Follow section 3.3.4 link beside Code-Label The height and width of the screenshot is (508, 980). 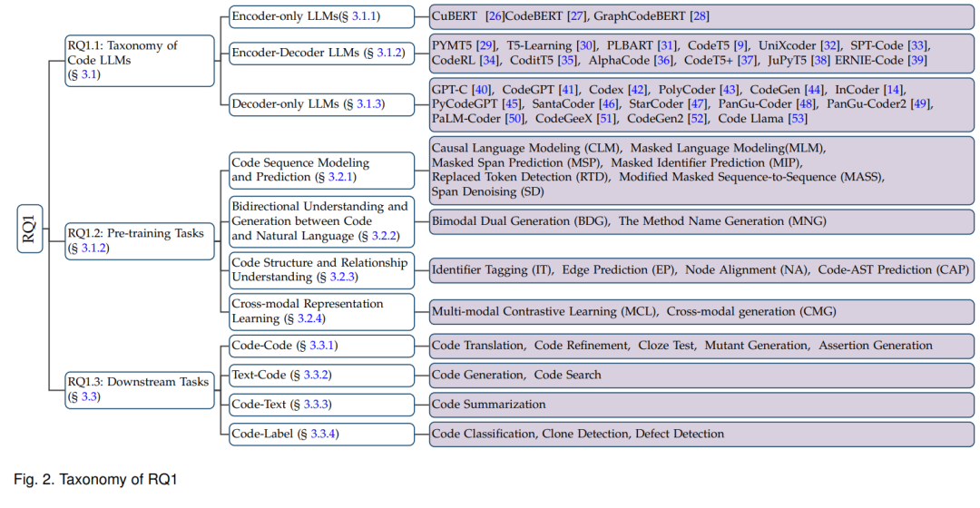coord(323,434)
